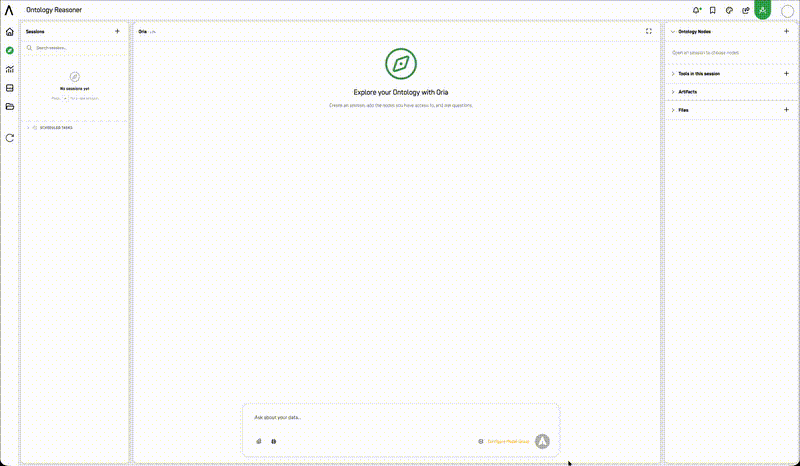
Task: Open the database storage sidebar icon
Action: tap(10, 88)
